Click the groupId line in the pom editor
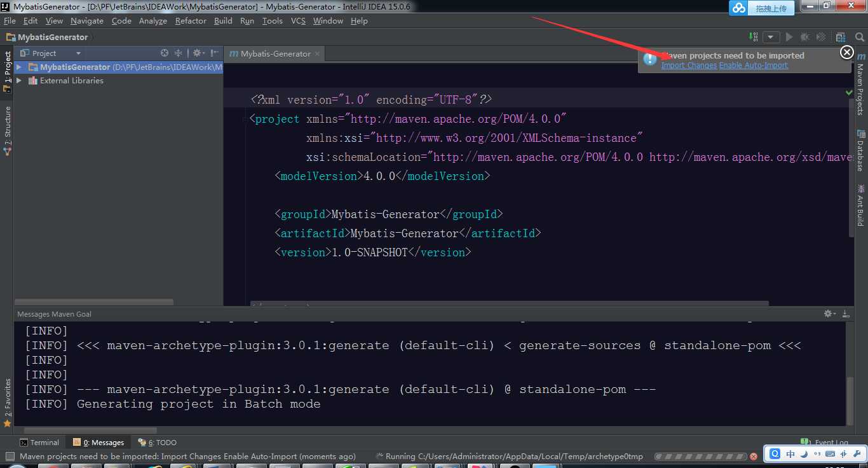Viewport: 868px width, 468px height. click(388, 214)
